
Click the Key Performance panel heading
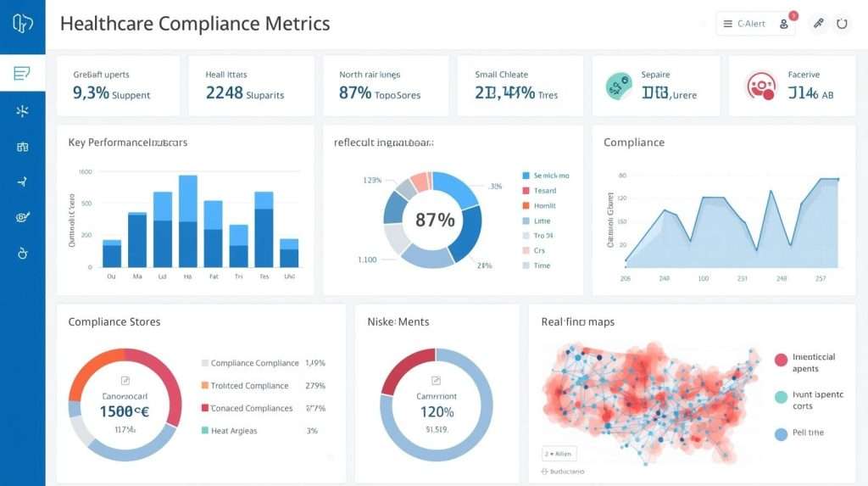click(x=128, y=142)
